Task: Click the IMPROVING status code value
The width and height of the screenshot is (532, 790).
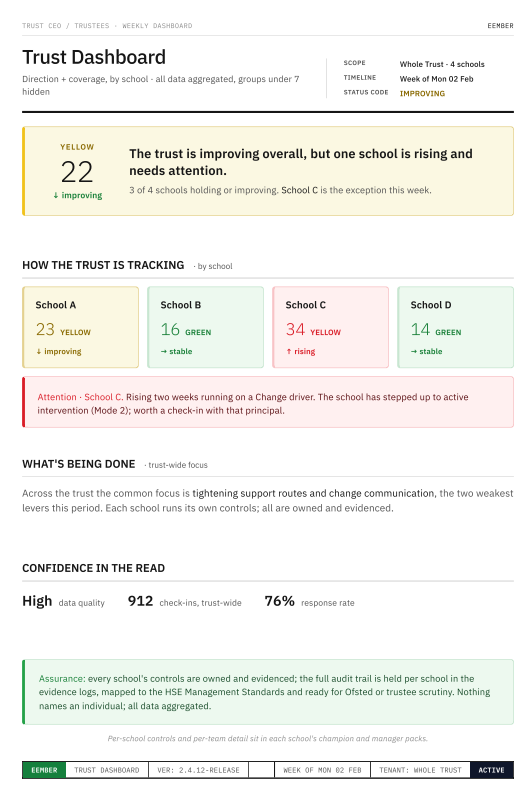Action: [x=422, y=94]
